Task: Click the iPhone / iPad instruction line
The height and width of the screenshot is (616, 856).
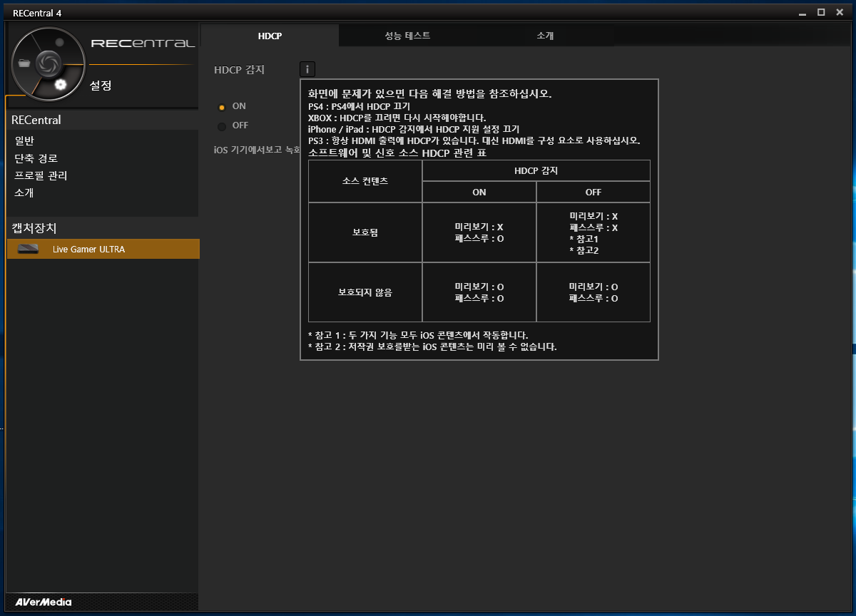Action: [413, 128]
